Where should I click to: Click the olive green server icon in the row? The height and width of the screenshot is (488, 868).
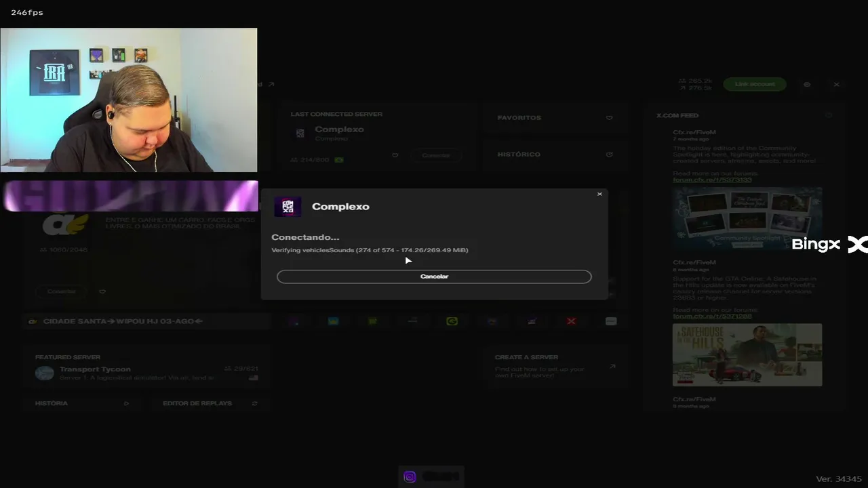pos(373,321)
